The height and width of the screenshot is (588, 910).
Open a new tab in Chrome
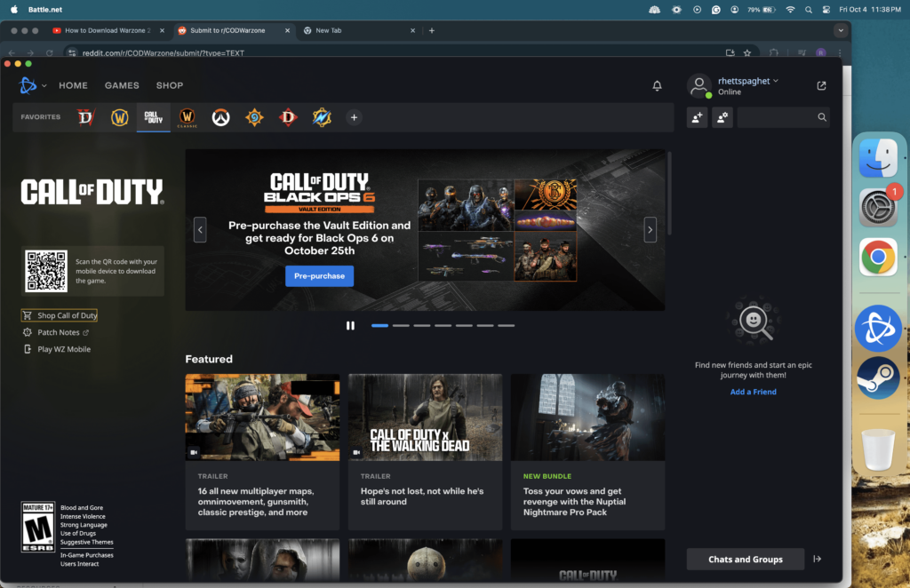(432, 31)
